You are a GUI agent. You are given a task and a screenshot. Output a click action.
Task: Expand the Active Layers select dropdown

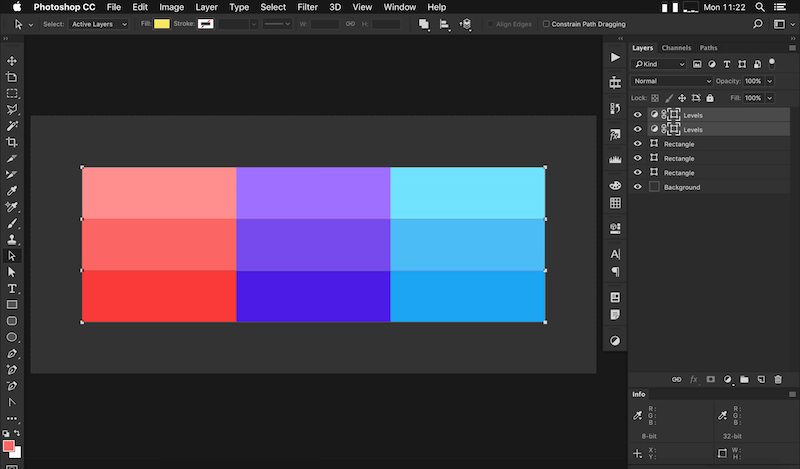pos(99,23)
